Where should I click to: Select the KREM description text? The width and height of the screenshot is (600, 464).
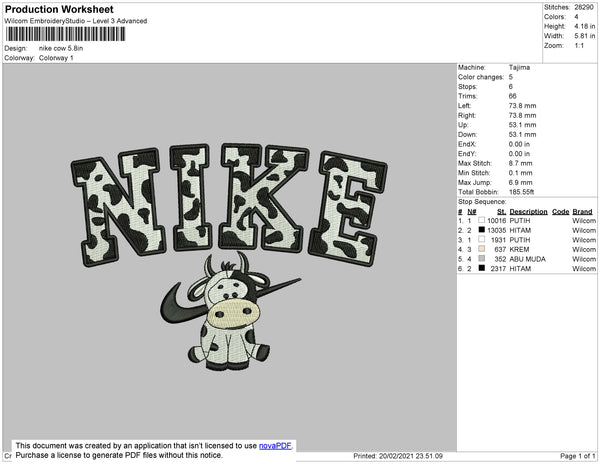(519, 249)
